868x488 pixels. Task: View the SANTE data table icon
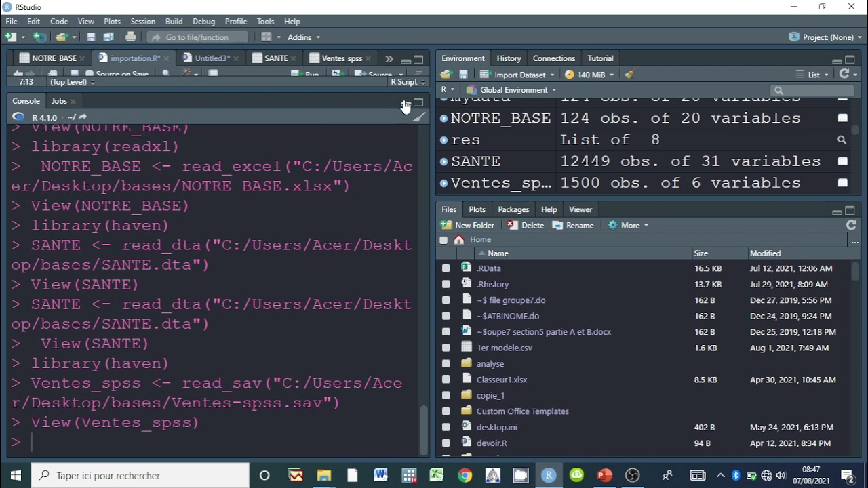pos(842,161)
